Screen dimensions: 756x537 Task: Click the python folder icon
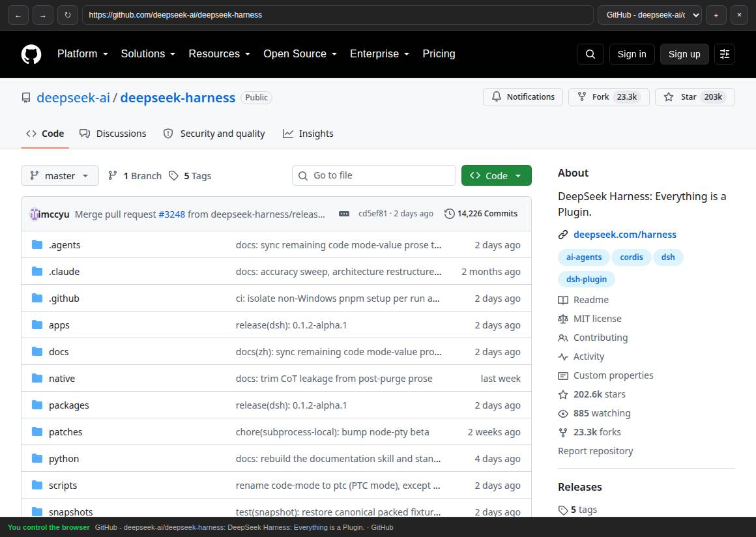tap(37, 458)
